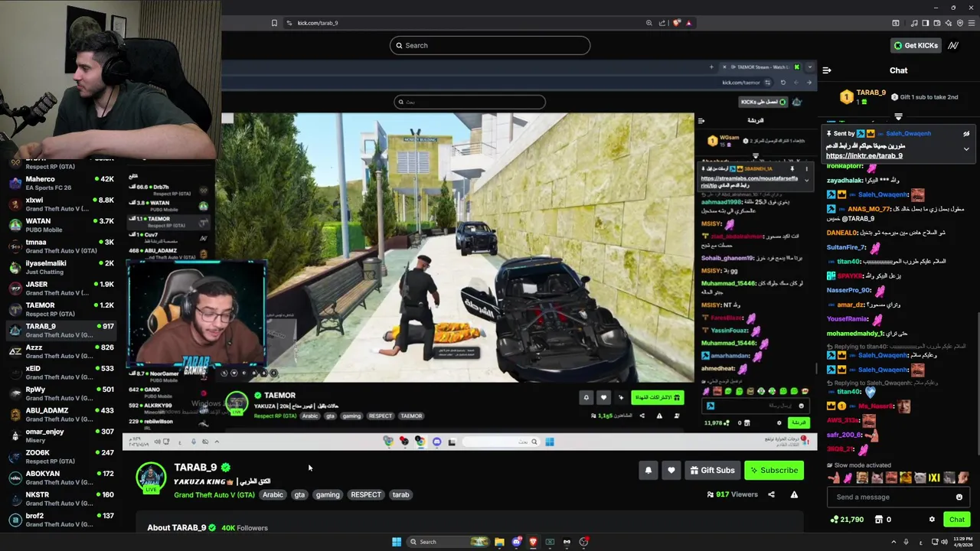This screenshot has width=980, height=551.
Task: Collapse the chat panel using the arrow icon
Action: click(x=827, y=70)
